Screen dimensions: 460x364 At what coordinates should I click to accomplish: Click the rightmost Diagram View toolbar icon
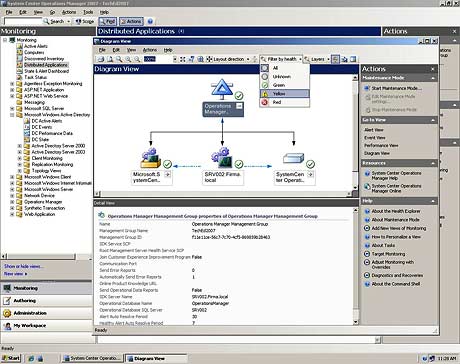coord(353,59)
